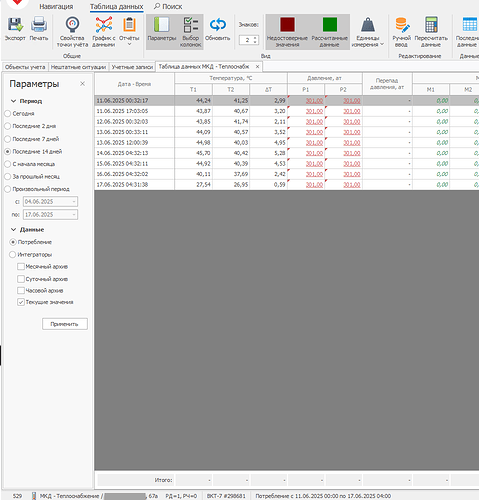Increase the decimal digits stepper

click(255, 38)
